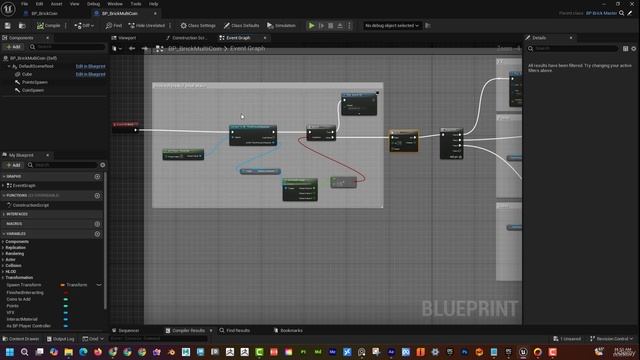This screenshot has width=640, height=360.
Task: Switch to the Construction Script tab
Action: [186, 38]
